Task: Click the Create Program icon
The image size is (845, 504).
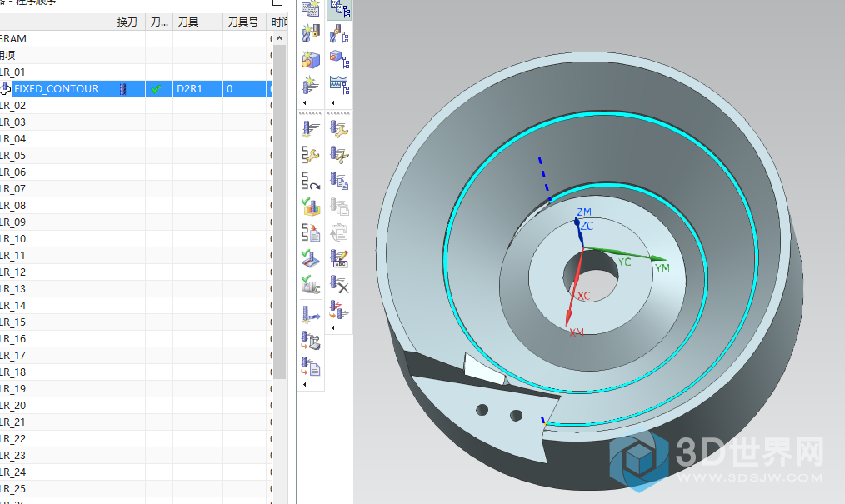Action: pyautogui.click(x=310, y=8)
